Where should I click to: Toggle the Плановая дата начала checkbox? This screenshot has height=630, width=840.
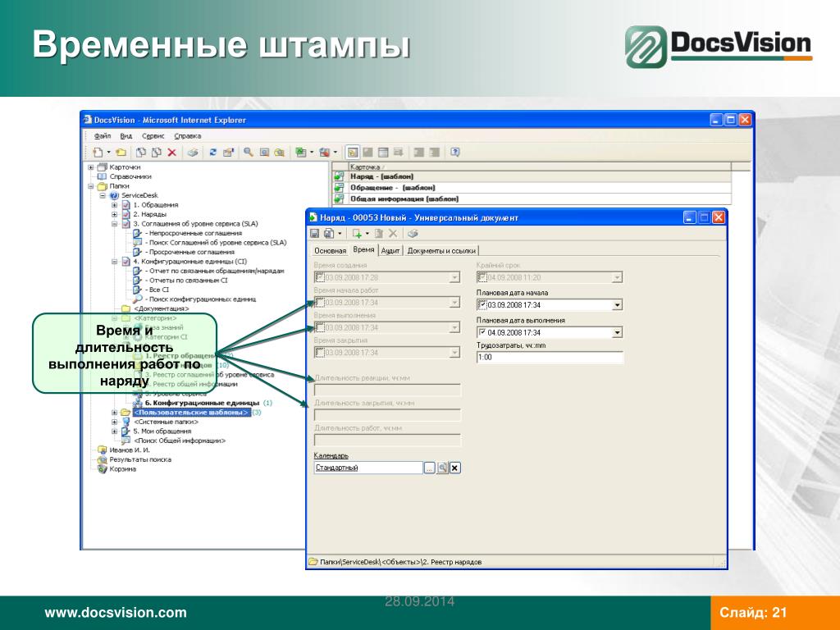pos(482,305)
